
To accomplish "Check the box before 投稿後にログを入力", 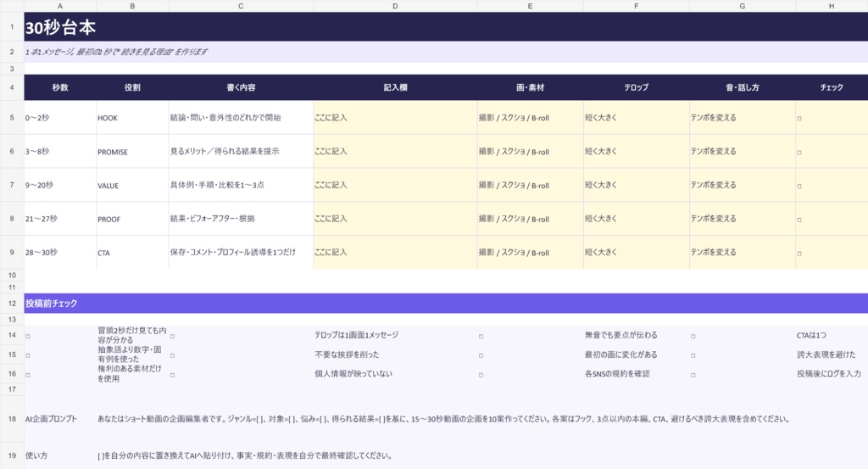I will 693,375.
